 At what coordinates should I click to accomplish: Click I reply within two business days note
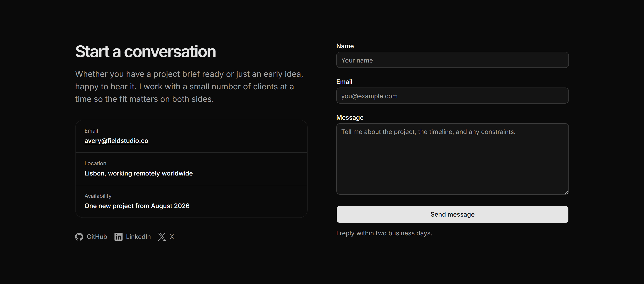tap(384, 233)
